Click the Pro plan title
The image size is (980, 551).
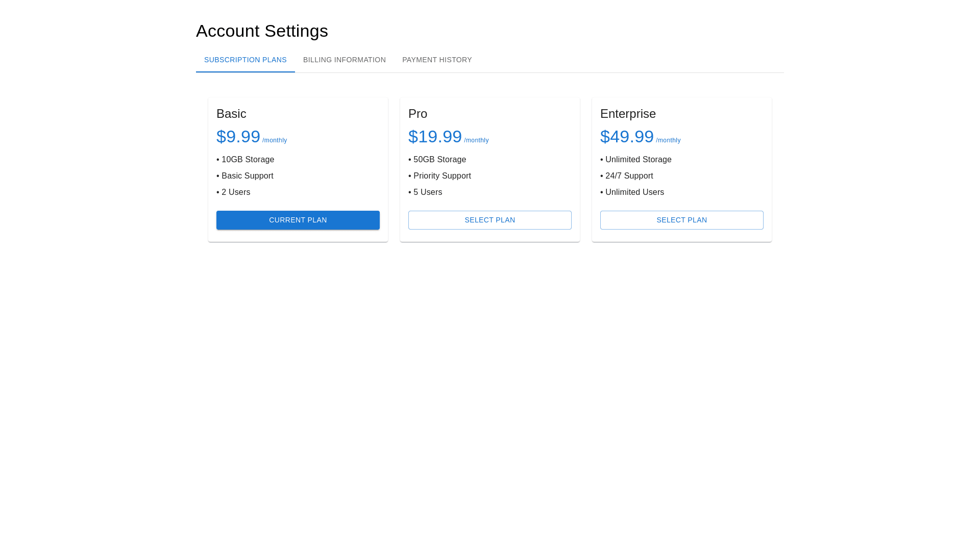pos(418,114)
